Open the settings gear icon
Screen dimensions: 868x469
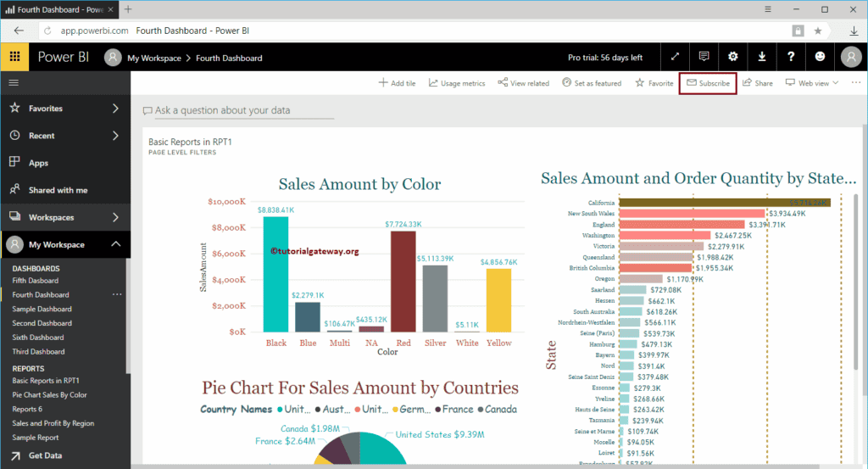click(x=733, y=57)
